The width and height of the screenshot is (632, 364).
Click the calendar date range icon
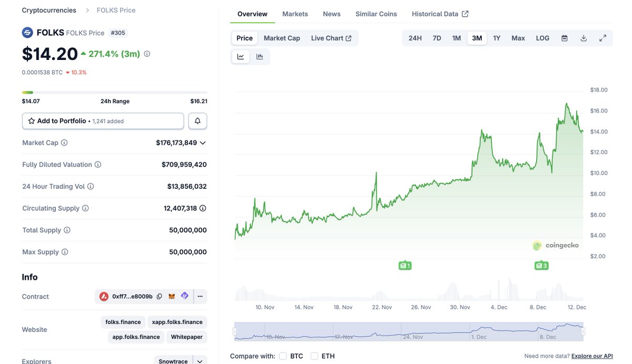[565, 38]
